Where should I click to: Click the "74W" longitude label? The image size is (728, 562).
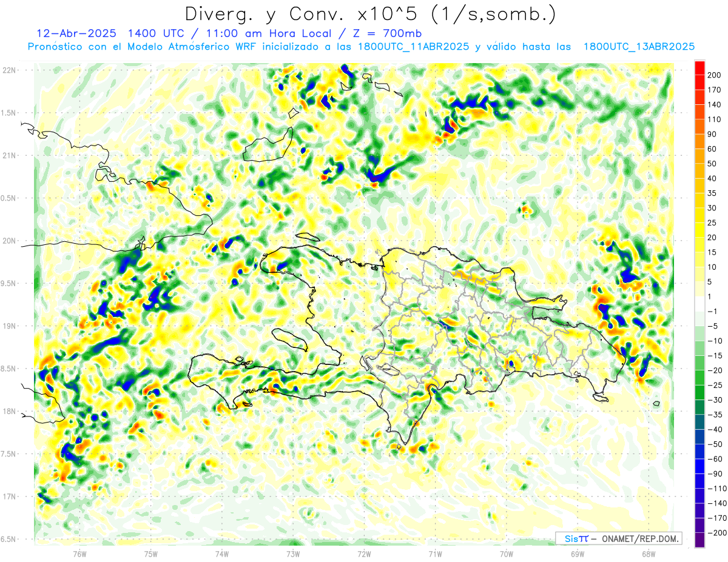tap(221, 554)
